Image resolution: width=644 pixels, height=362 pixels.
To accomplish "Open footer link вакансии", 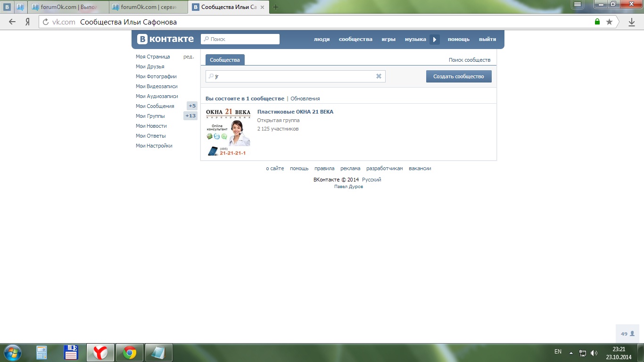I will click(x=420, y=168).
